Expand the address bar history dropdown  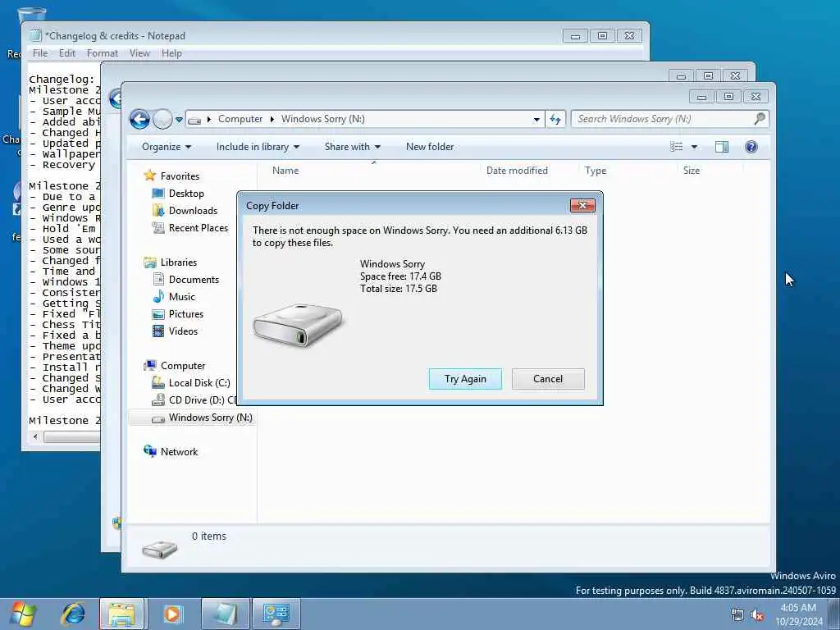[x=536, y=120]
